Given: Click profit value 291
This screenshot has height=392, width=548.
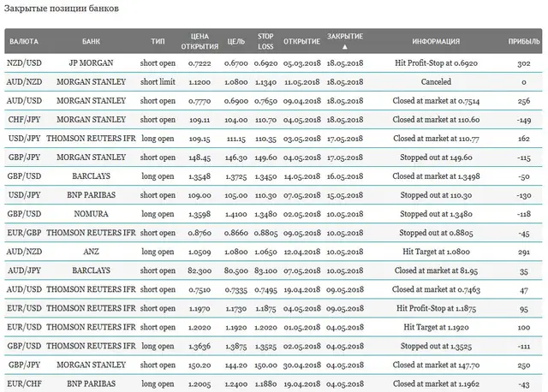Looking at the screenshot, I should pos(524,252).
